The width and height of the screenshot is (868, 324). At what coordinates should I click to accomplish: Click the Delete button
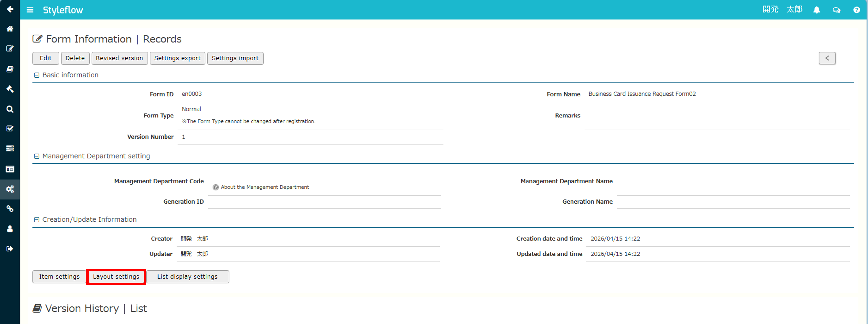click(x=75, y=58)
